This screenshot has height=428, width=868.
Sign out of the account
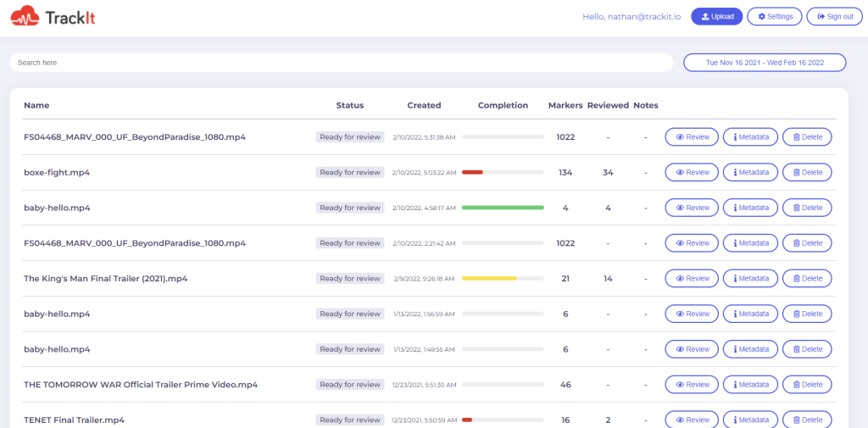pyautogui.click(x=834, y=17)
